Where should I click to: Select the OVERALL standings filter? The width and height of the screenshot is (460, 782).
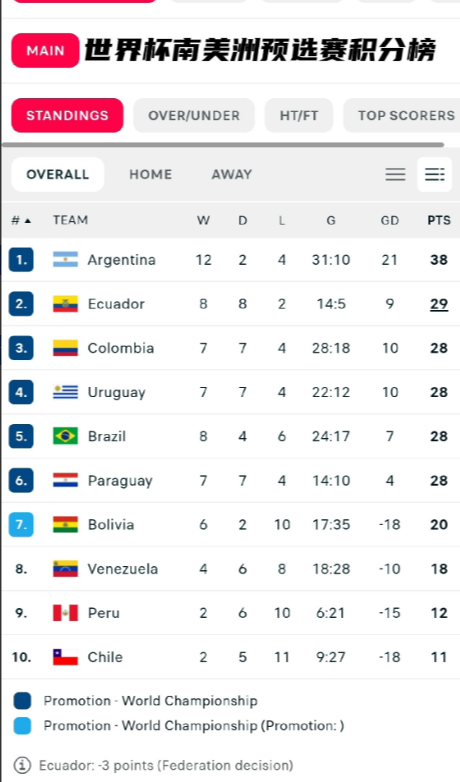(x=58, y=175)
